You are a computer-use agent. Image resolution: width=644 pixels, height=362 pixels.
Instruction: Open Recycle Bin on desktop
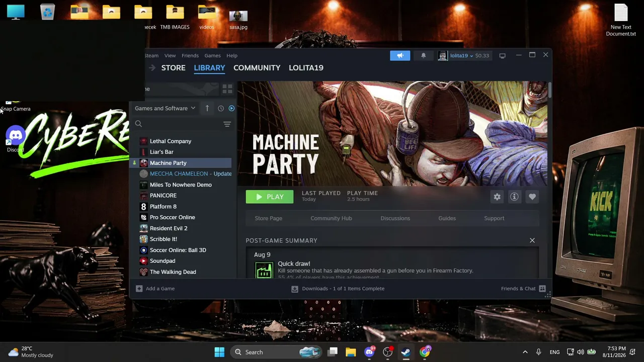tap(47, 12)
